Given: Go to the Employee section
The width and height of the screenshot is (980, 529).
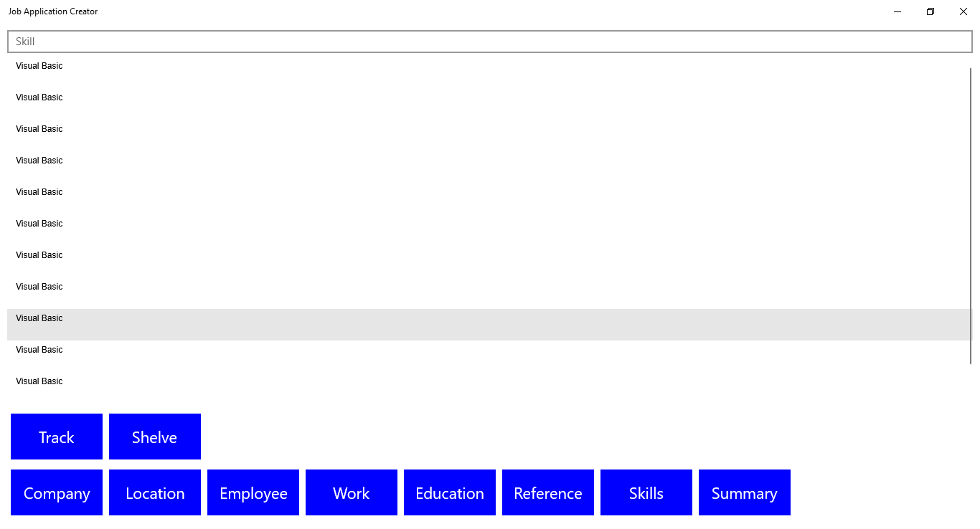Looking at the screenshot, I should pyautogui.click(x=253, y=492).
